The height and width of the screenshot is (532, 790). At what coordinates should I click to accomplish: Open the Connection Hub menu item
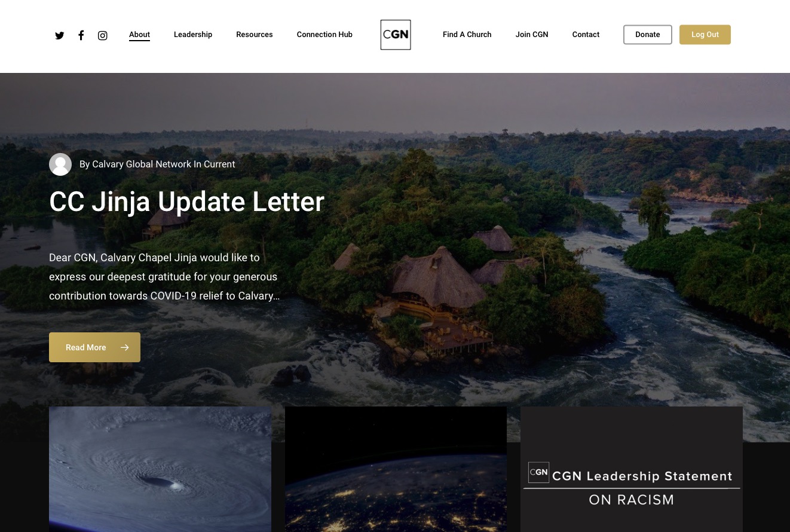click(324, 35)
